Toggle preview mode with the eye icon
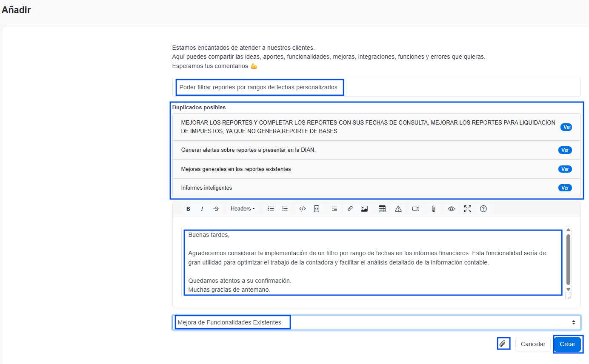 click(x=452, y=209)
